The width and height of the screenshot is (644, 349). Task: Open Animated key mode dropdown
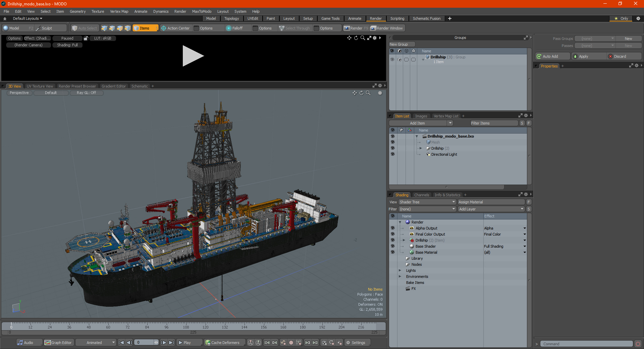coord(96,343)
